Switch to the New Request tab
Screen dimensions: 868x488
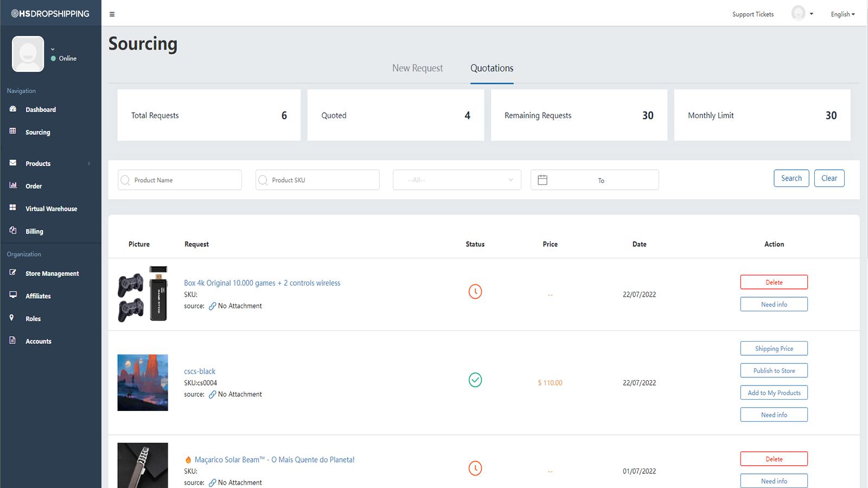(x=417, y=68)
